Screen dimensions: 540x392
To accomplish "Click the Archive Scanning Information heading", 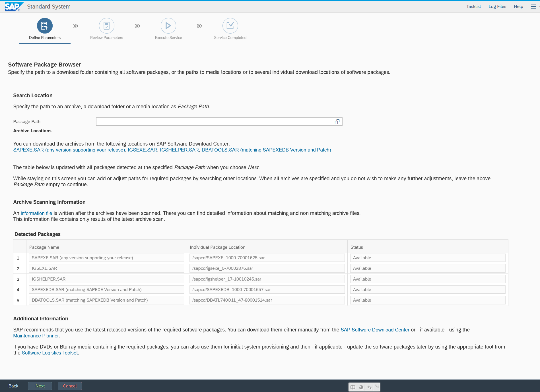I will click(49, 202).
